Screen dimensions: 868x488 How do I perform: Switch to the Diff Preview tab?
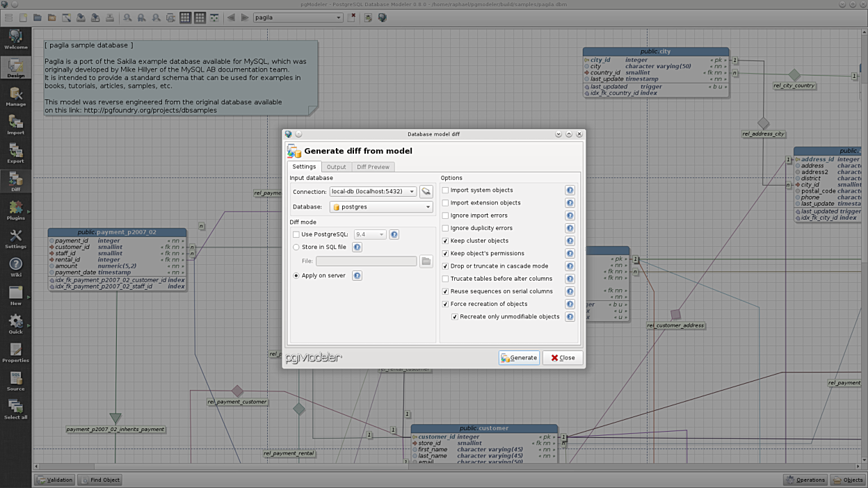pos(373,167)
